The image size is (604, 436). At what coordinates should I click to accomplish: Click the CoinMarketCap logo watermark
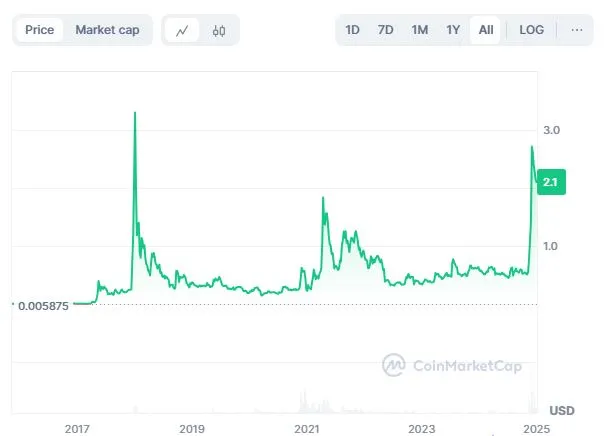click(452, 365)
